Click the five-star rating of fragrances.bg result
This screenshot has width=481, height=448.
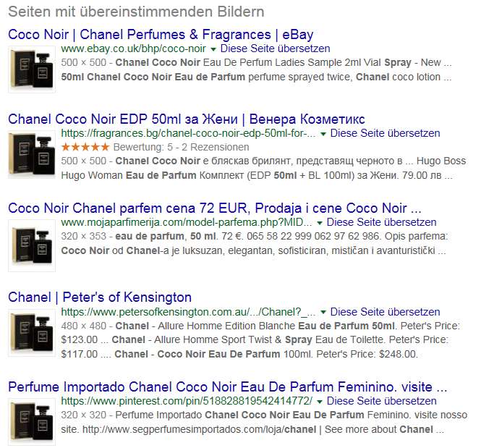[85, 147]
